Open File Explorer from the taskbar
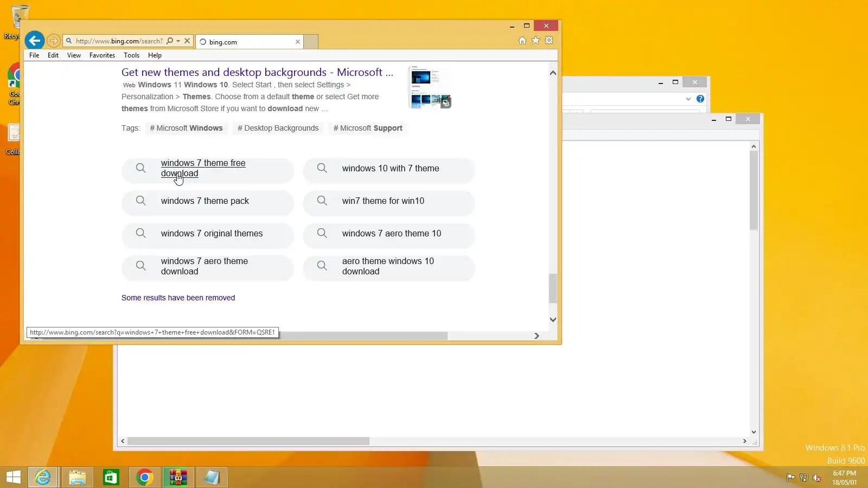Screen dimensions: 868x488 click(77, 477)
